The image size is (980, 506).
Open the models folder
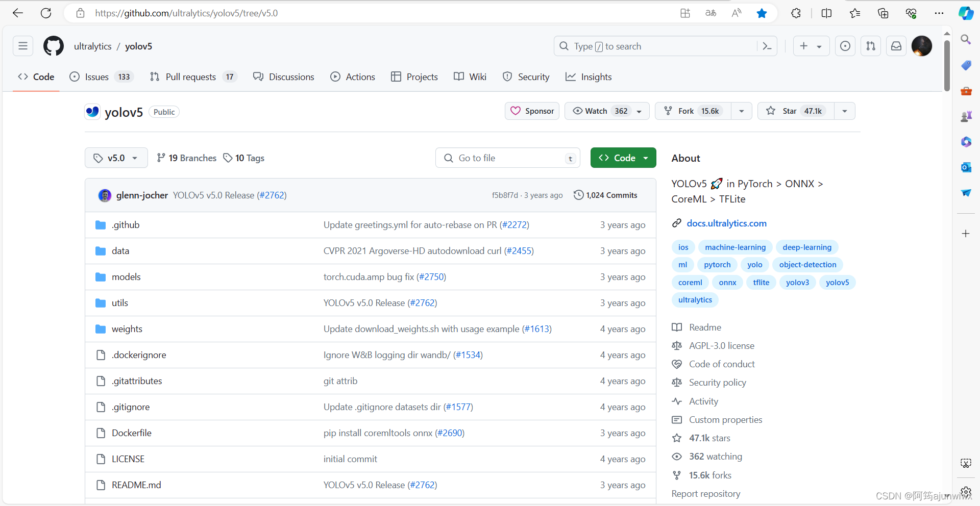click(x=126, y=277)
